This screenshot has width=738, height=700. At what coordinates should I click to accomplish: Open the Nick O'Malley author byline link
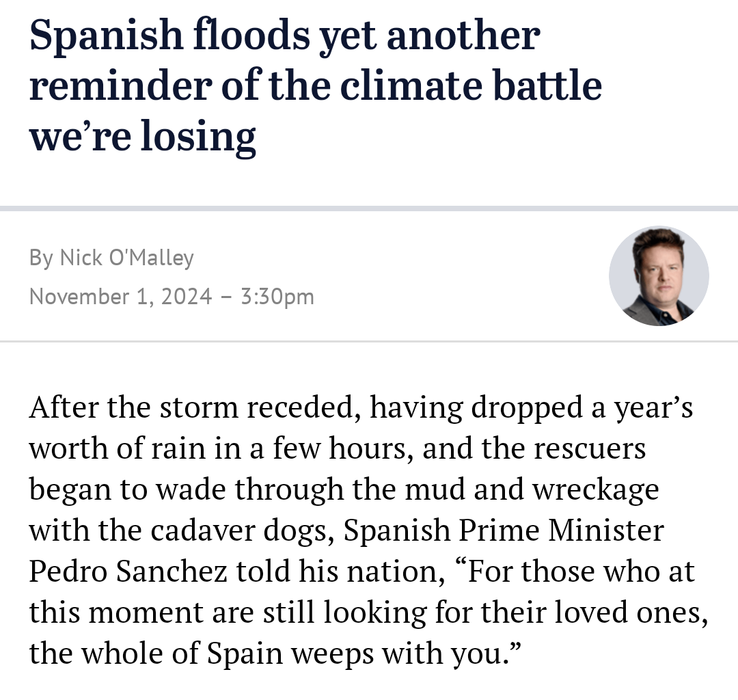[x=126, y=258]
